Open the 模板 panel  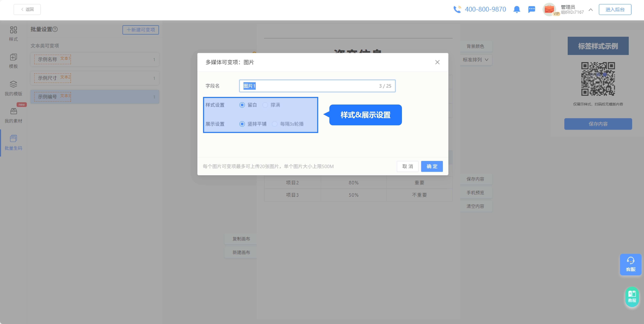[x=13, y=60]
